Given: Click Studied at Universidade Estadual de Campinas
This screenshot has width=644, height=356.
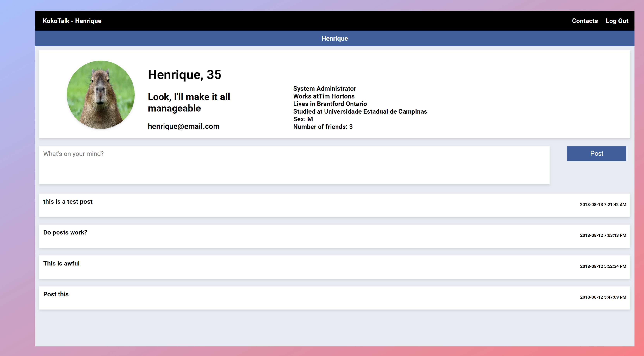Looking at the screenshot, I should click(x=360, y=111).
